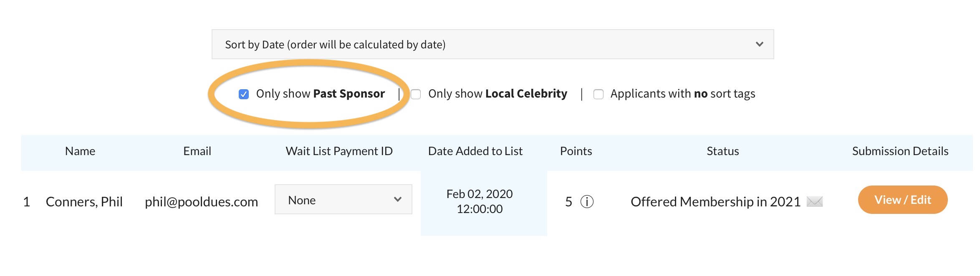Click the Email column header
Viewport: 980px width, 276px height.
point(197,151)
